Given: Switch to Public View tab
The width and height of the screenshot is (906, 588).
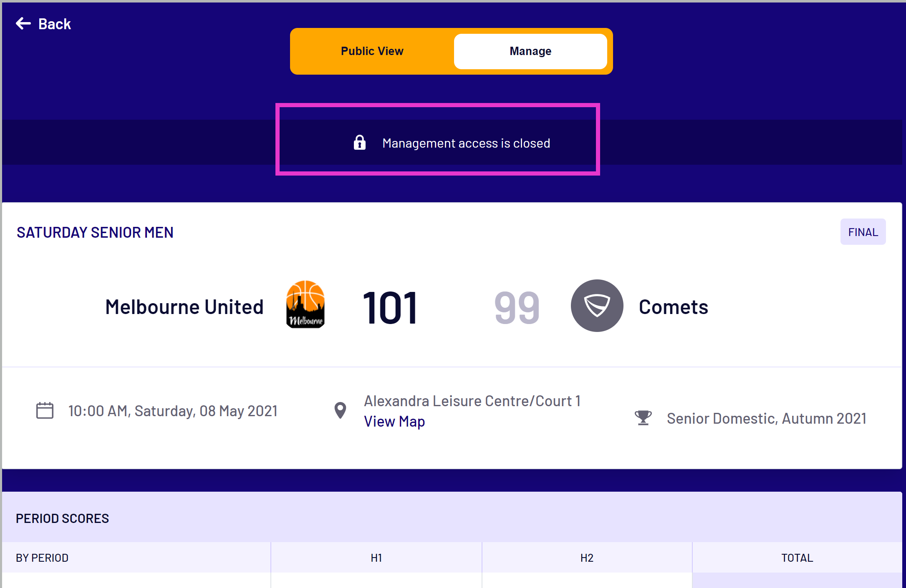Looking at the screenshot, I should (372, 51).
